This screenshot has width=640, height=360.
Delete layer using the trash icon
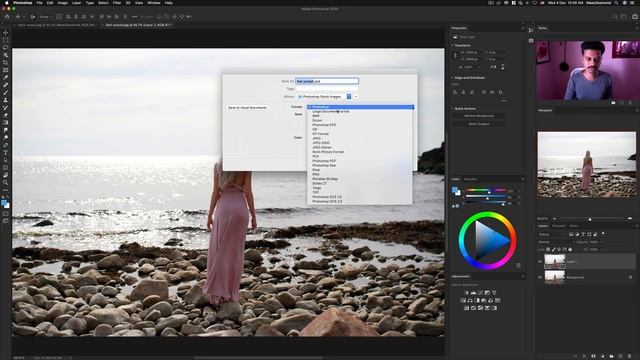pos(629,356)
